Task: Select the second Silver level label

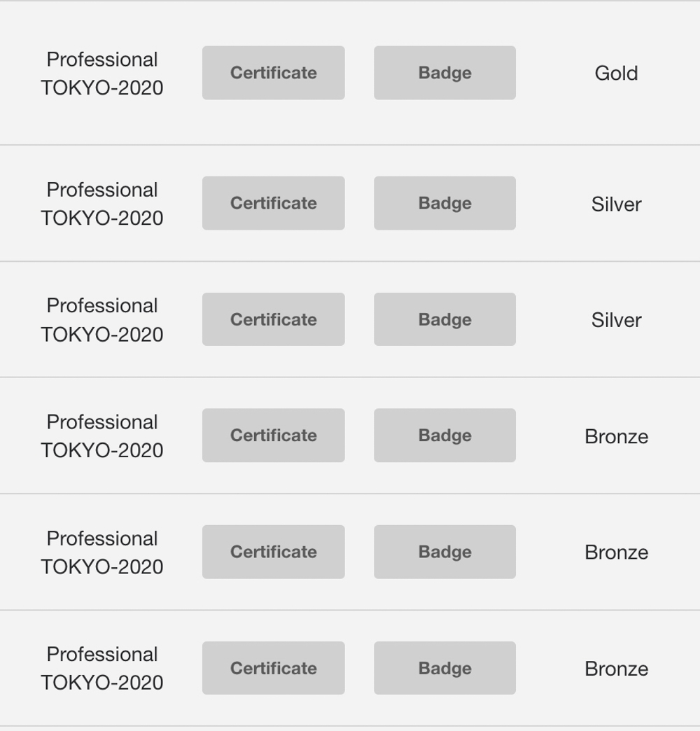Action: tap(616, 320)
